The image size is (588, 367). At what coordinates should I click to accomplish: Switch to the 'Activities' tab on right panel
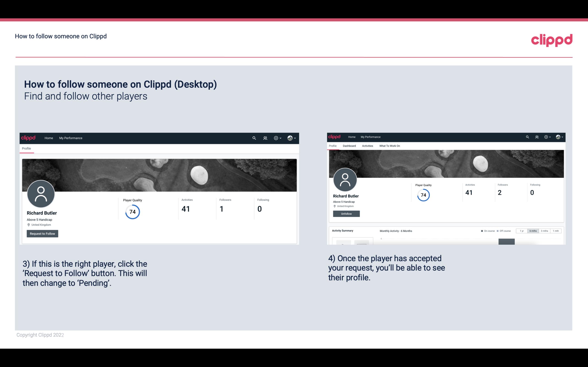(367, 146)
